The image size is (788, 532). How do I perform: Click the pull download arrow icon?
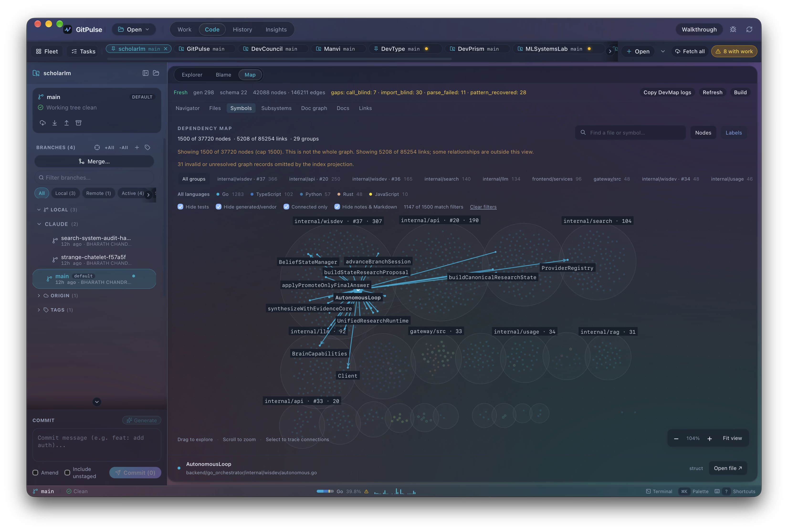55,123
